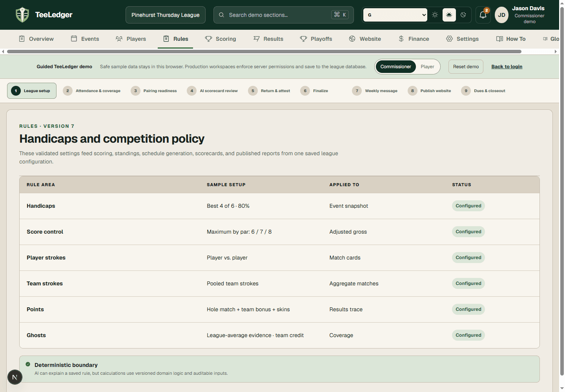The height and width of the screenshot is (392, 565).
Task: Open step 5 Return & attest
Action: click(269, 91)
